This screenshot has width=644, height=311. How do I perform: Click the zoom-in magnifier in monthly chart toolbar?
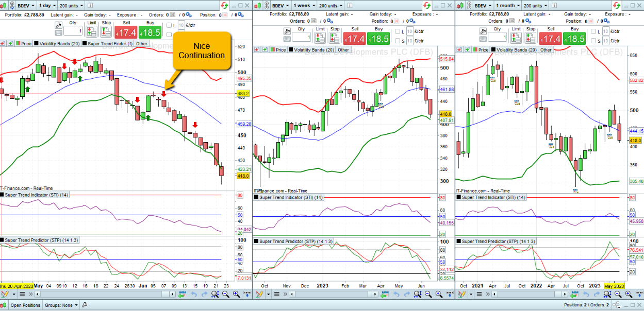click(x=629, y=294)
